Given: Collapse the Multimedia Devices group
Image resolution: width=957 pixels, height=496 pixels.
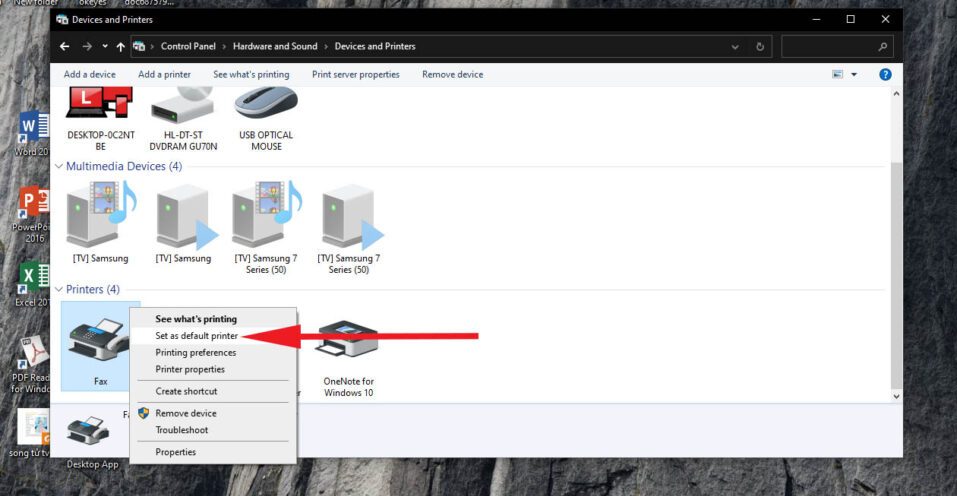Looking at the screenshot, I should click(59, 166).
